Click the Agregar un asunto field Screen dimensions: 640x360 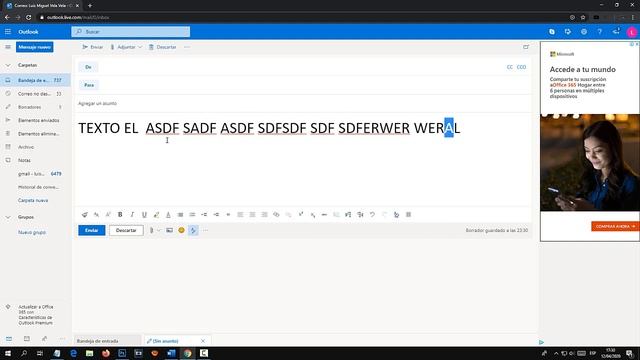pos(302,103)
